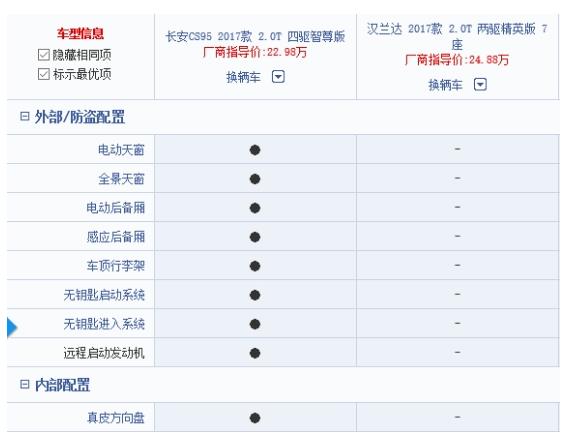Viewport: 566px width, 439px height.
Task: Click the 真皮方向盘 feature label
Action: [x=116, y=418]
